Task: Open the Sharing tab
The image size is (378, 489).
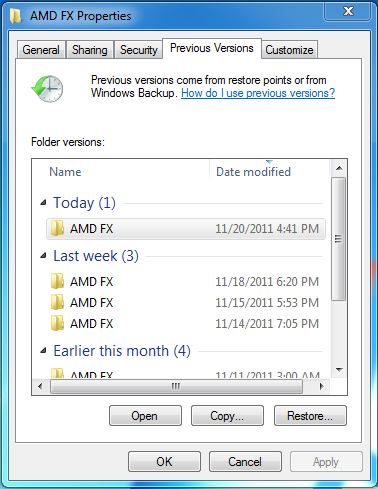Action: pyautogui.click(x=90, y=50)
